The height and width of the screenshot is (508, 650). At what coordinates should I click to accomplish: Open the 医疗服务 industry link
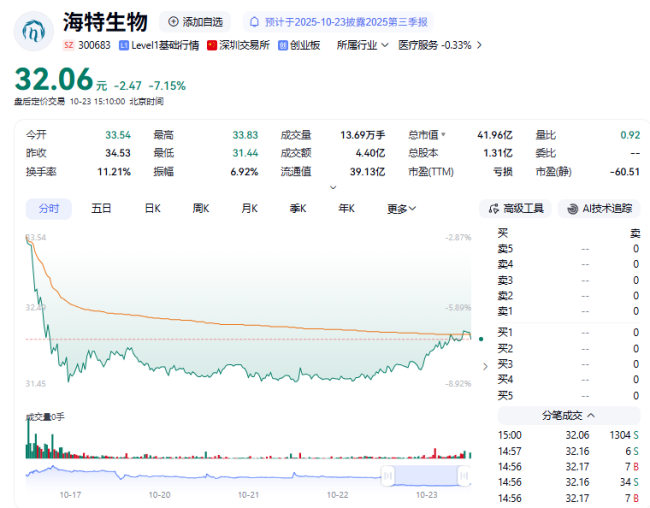(418, 45)
